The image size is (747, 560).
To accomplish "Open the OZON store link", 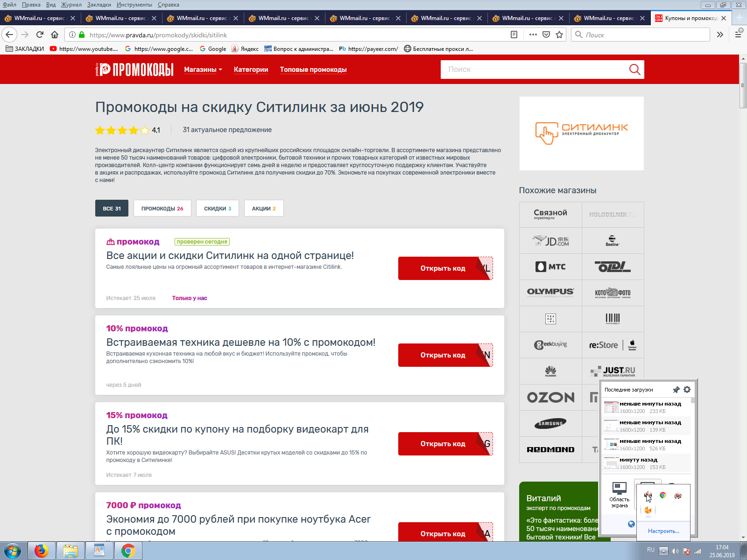I will click(x=550, y=398).
